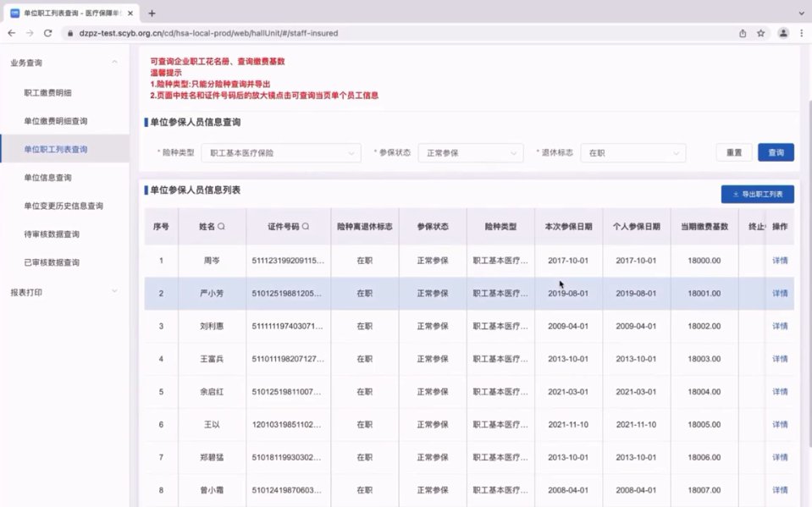Screen dimensions: 812x507
Task: Click the browser back arrow
Action: [11, 33]
